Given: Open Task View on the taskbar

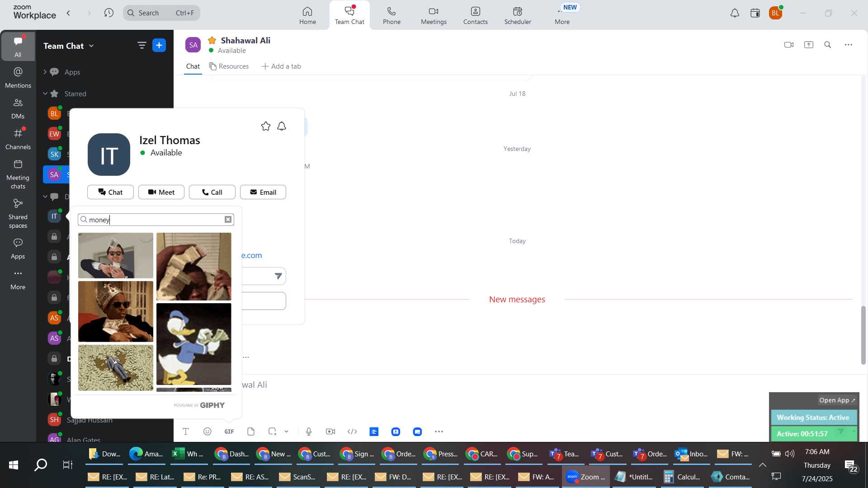Looking at the screenshot, I should tap(68, 465).
